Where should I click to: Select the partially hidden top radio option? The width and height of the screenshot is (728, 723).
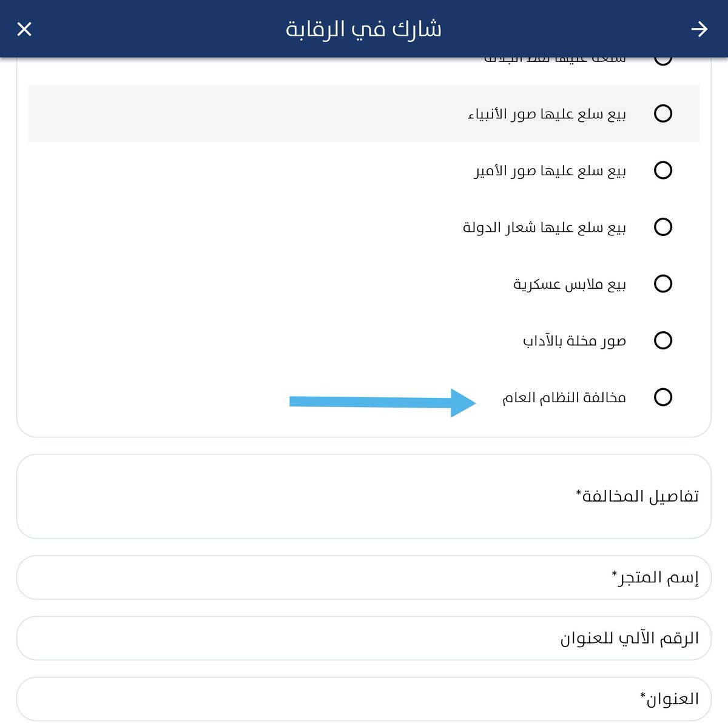click(x=663, y=60)
